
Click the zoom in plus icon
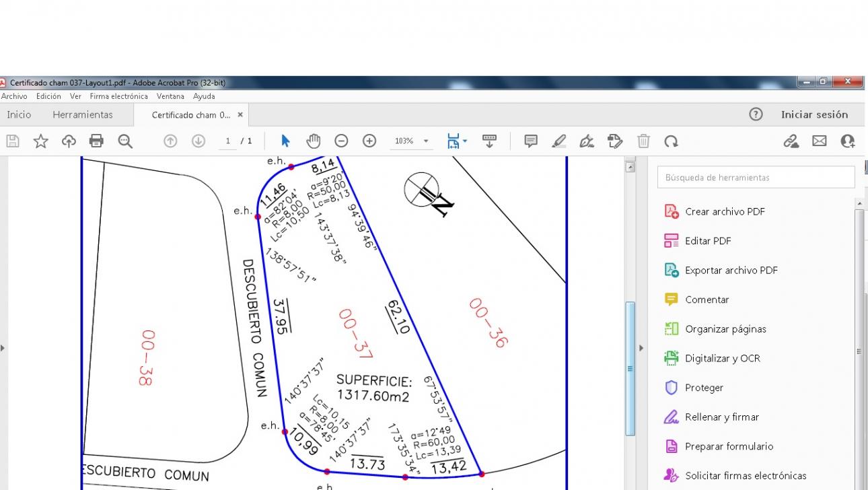tap(369, 141)
